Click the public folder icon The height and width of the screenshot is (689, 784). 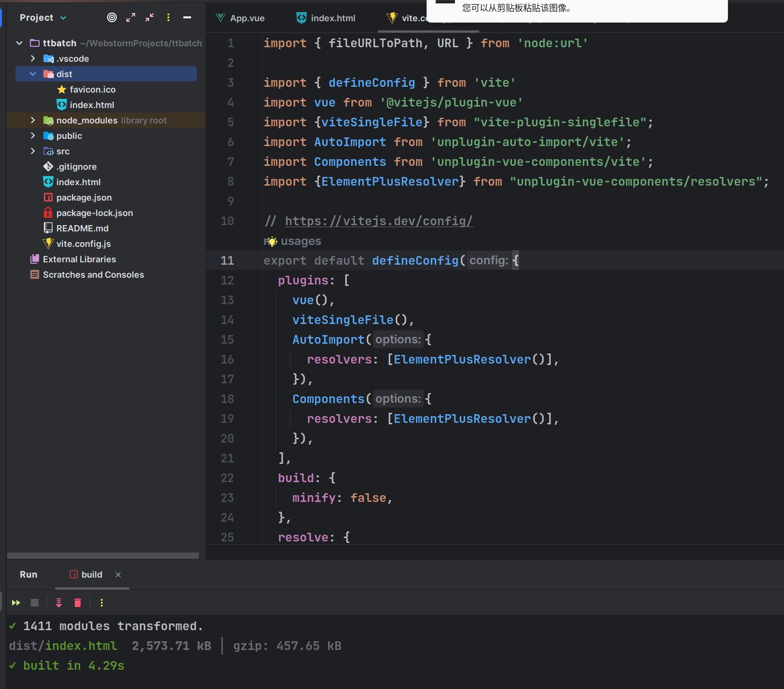pyautogui.click(x=48, y=135)
